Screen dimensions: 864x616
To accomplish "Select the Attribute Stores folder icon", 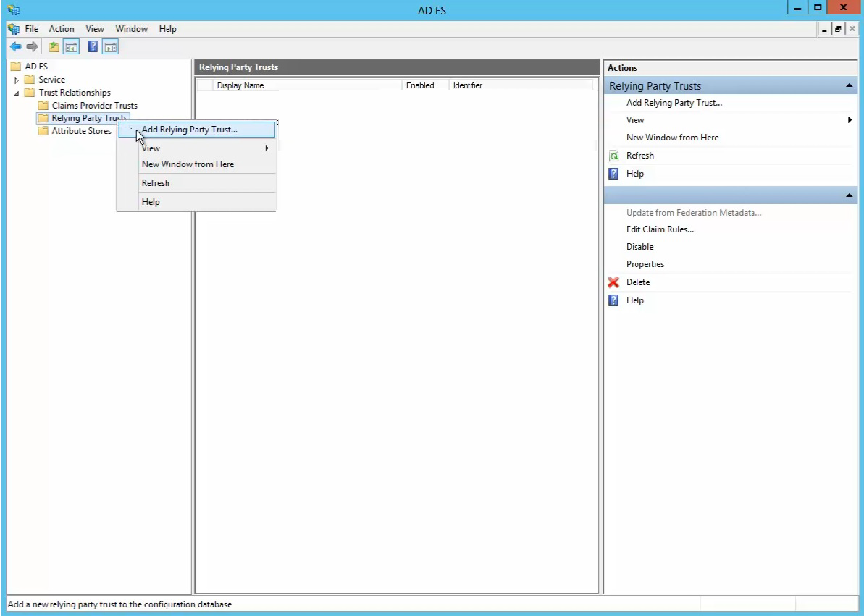I will tap(43, 131).
